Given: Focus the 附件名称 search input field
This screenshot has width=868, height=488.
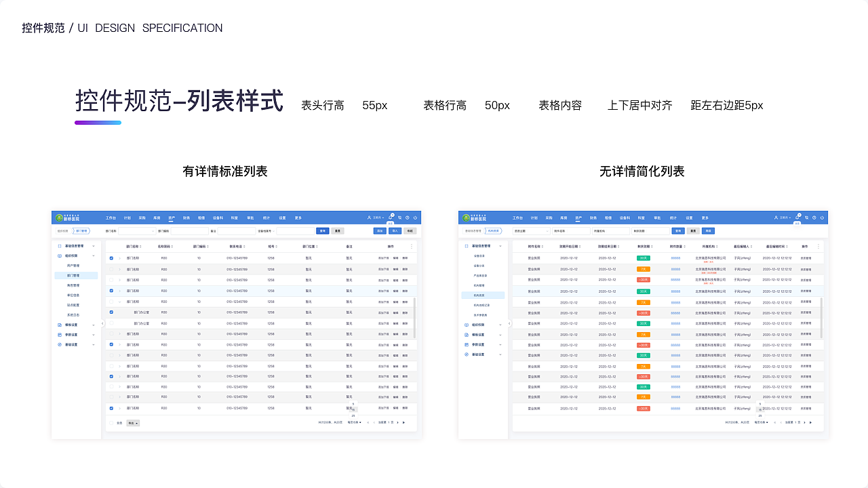Looking at the screenshot, I should pos(572,231).
